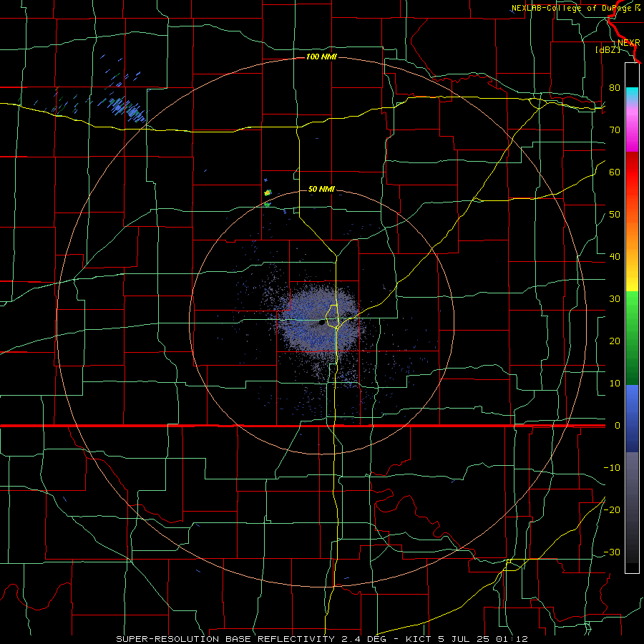Click the red segment of the reflectivity color bar
The height and width of the screenshot is (644, 644).
click(x=632, y=172)
